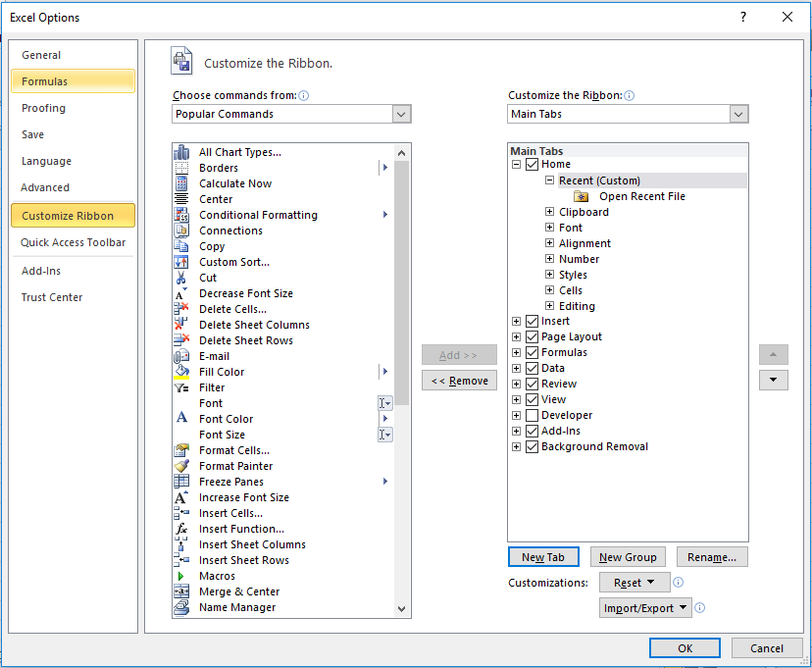Viewport: 812px width, 668px height.
Task: Click the Decrease Font Size icon
Action: 180,293
